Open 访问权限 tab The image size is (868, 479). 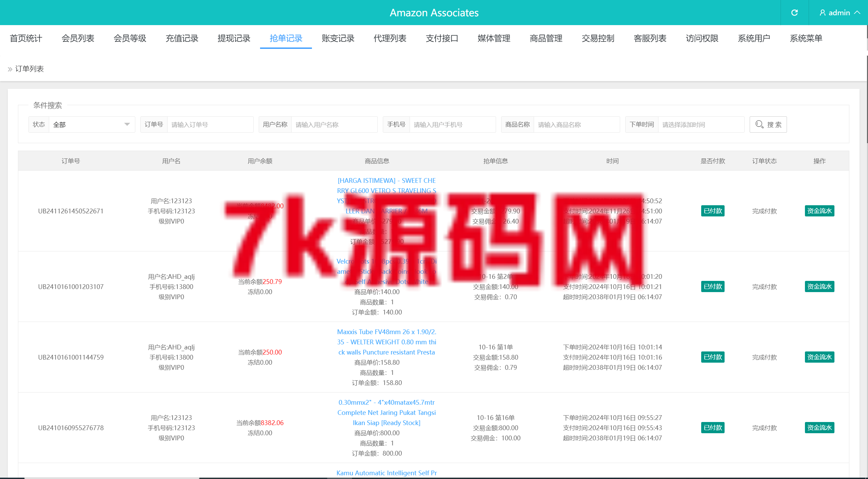click(x=702, y=38)
